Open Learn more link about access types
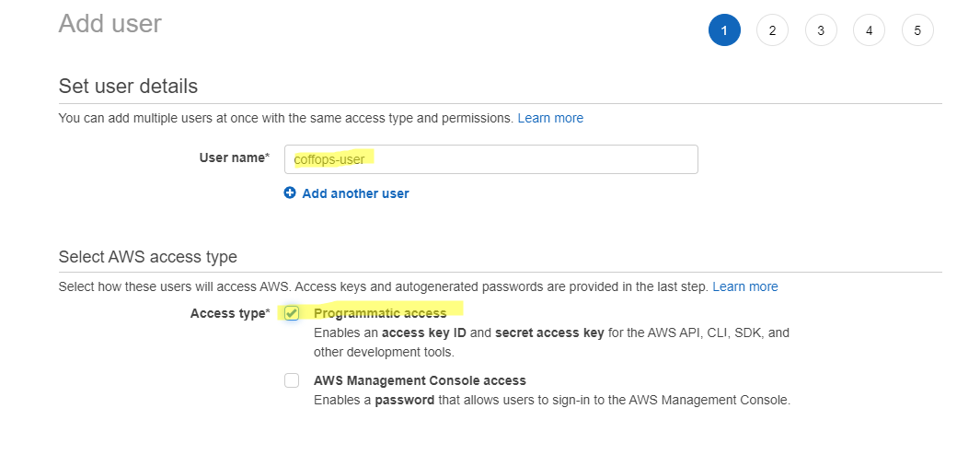 (745, 286)
